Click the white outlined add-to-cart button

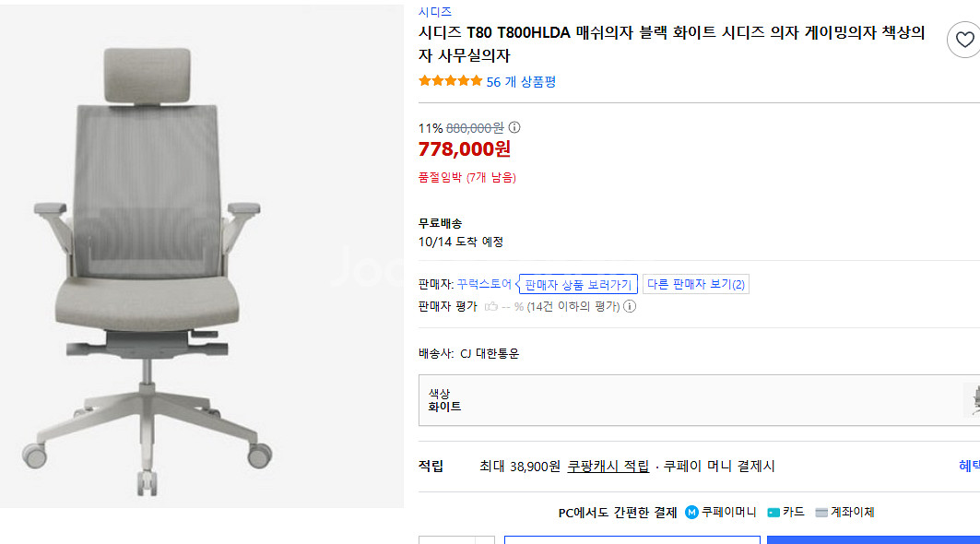632,540
